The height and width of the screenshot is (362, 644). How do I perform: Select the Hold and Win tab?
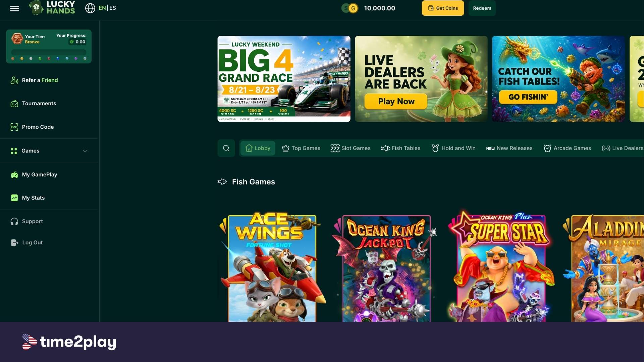(x=453, y=148)
